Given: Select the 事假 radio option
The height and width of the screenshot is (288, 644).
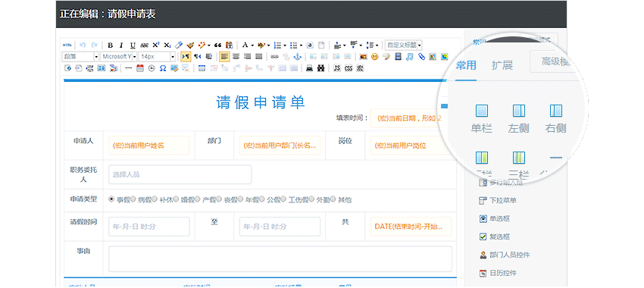Looking at the screenshot, I should click(111, 199).
